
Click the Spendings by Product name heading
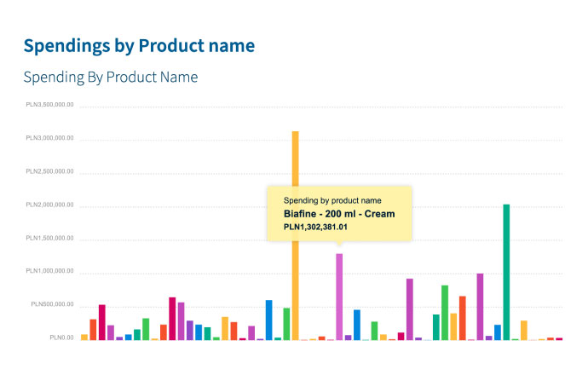[x=139, y=44]
